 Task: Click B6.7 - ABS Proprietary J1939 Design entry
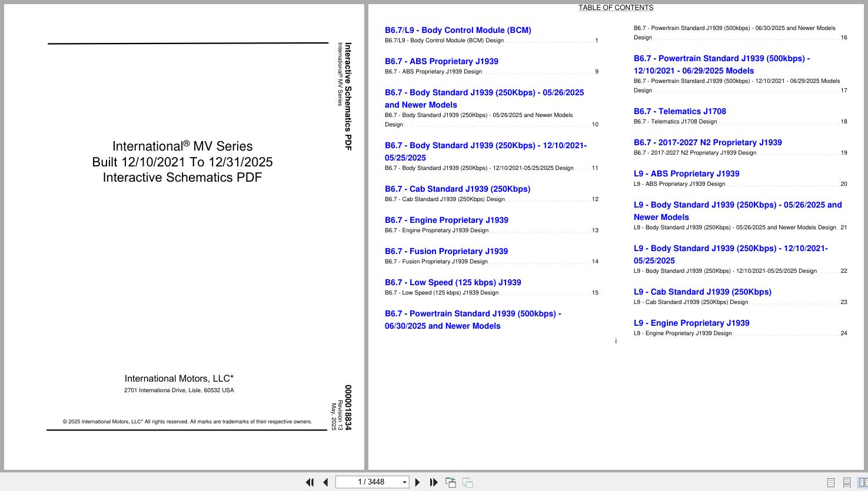[x=491, y=72]
